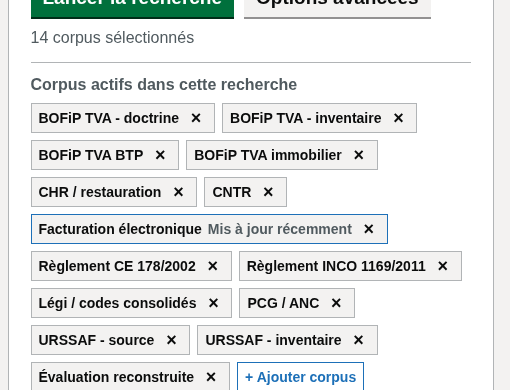The width and height of the screenshot is (510, 390).
Task: Remove the Facturation électronique corpus
Action: pyautogui.click(x=369, y=229)
